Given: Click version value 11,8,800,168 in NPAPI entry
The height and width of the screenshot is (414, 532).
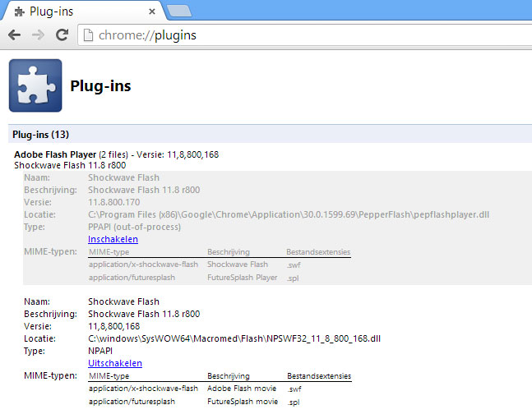Looking at the screenshot, I should pyautogui.click(x=114, y=327).
